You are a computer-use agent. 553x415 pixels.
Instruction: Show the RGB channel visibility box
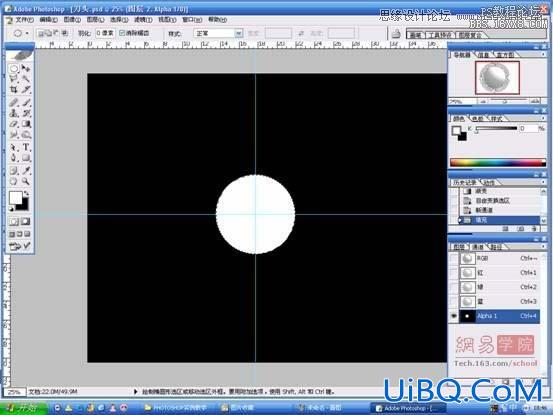pyautogui.click(x=454, y=258)
